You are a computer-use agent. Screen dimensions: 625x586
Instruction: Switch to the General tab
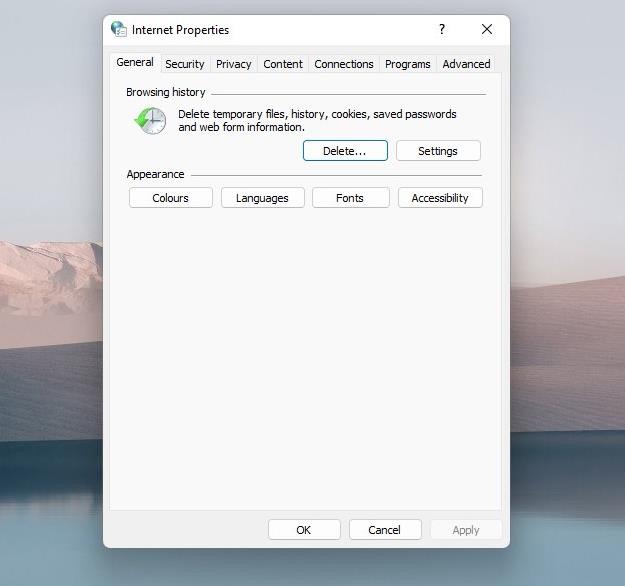point(135,63)
